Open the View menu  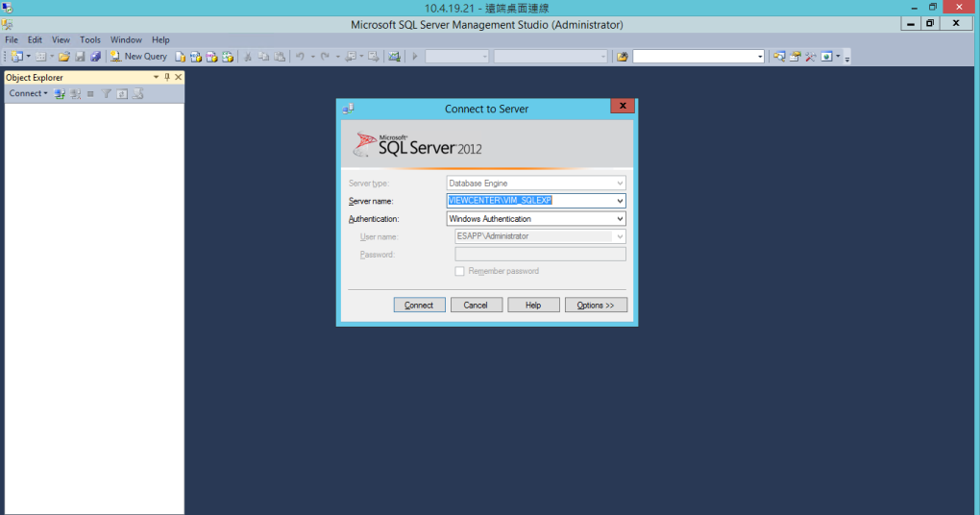click(x=61, y=39)
